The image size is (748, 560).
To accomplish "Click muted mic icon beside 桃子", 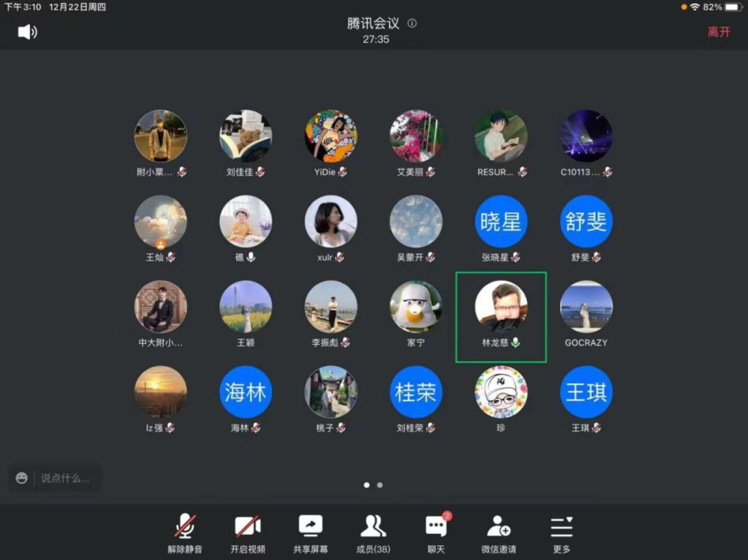I will (340, 428).
